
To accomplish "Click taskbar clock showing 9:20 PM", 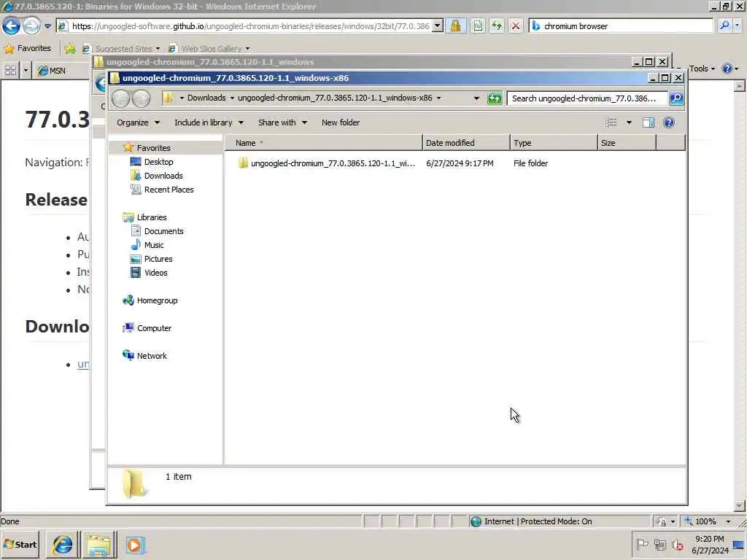I will pyautogui.click(x=710, y=545).
